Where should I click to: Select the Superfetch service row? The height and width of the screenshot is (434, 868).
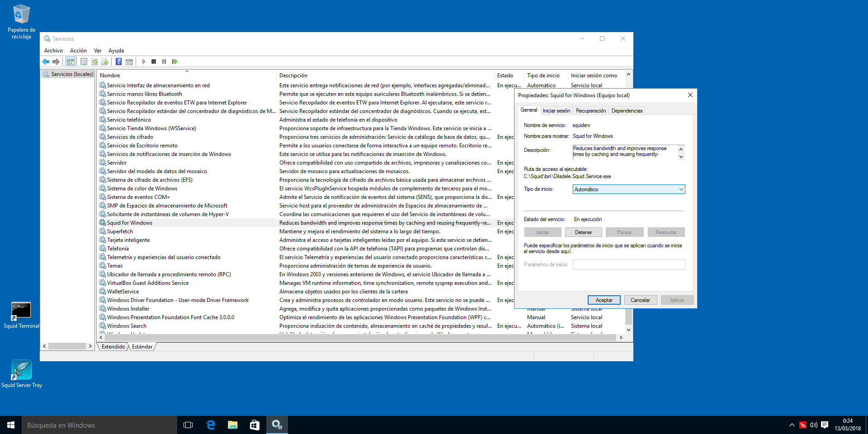click(120, 231)
